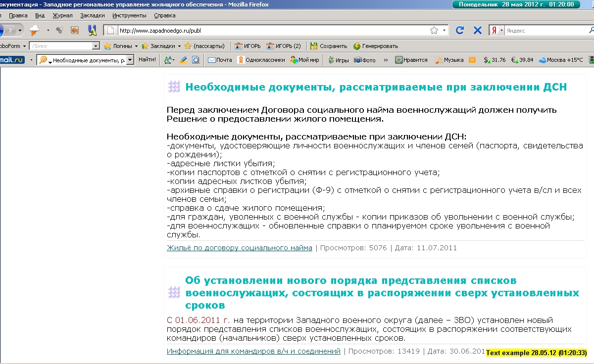Image resolution: width=594 pixels, height=364 pixels.
Task: Open the Музыка toolbar shortcut
Action: coord(449,60)
